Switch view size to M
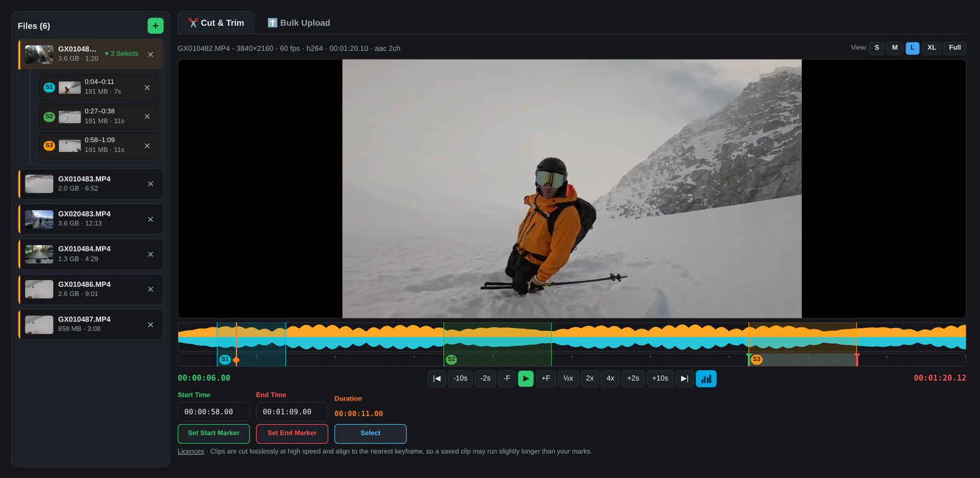Viewport: 980px width, 478px height. [895, 48]
